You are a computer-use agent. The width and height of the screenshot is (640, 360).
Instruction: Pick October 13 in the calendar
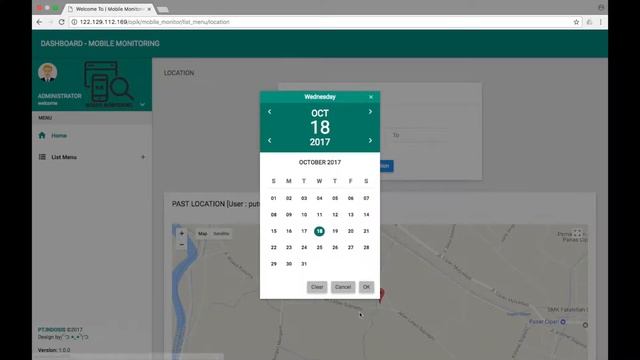pos(351,215)
